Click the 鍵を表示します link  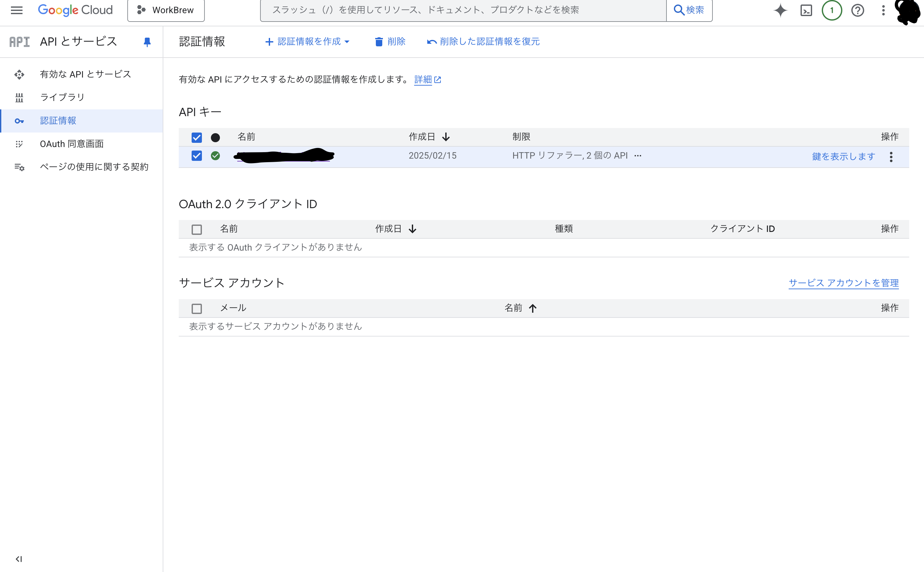[x=844, y=156]
